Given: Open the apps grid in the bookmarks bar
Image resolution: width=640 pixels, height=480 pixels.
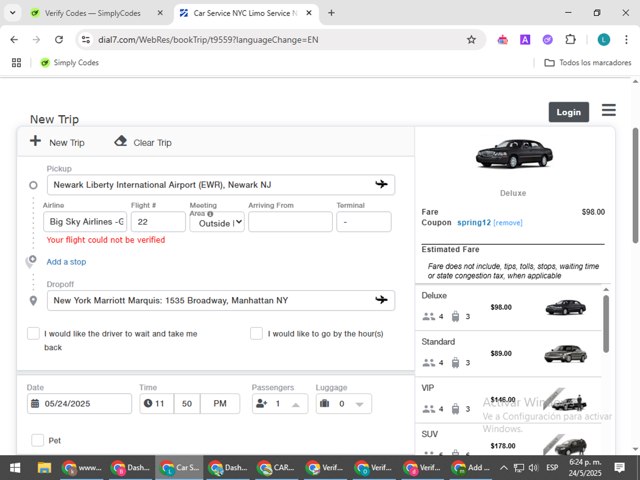Looking at the screenshot, I should point(16,62).
